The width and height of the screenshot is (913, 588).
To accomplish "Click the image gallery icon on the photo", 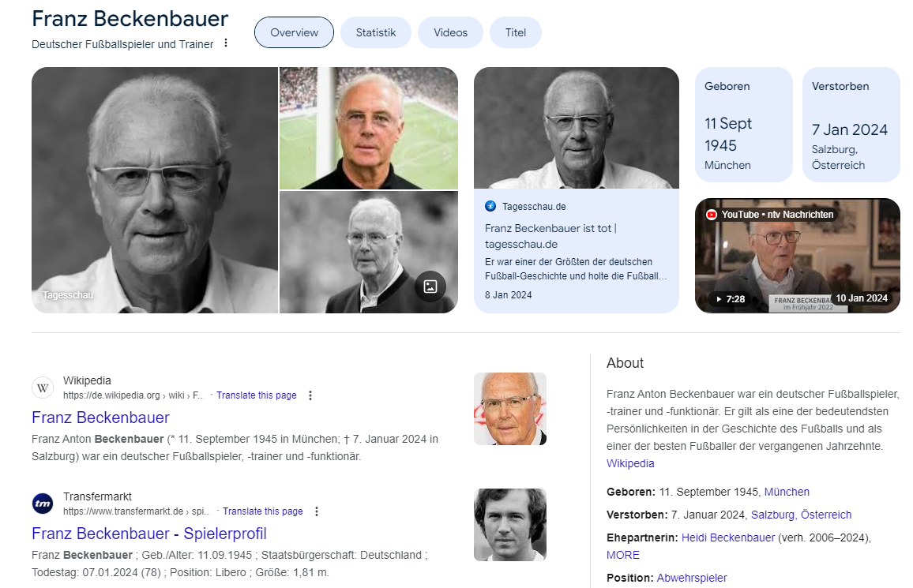I will click(x=430, y=287).
